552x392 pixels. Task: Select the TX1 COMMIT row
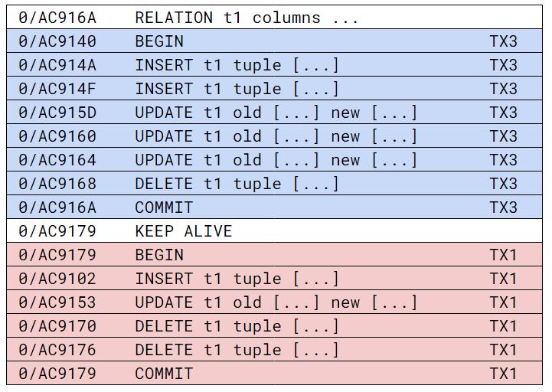pyautogui.click(x=274, y=374)
